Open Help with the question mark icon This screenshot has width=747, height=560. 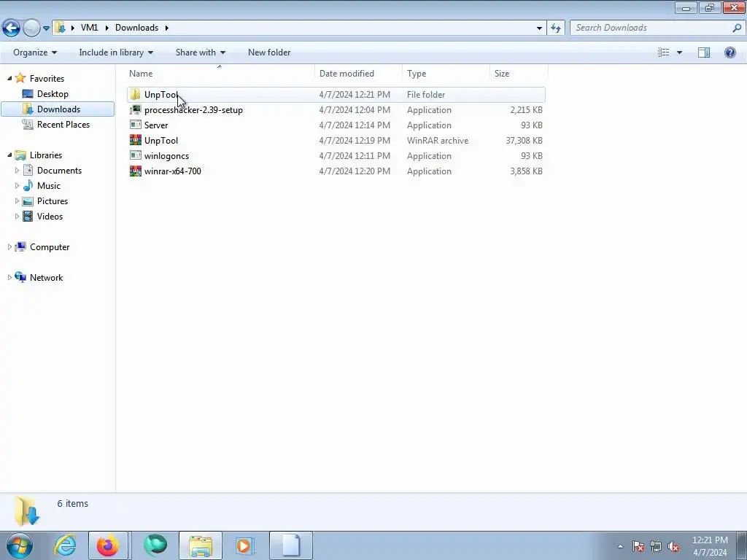[729, 52]
